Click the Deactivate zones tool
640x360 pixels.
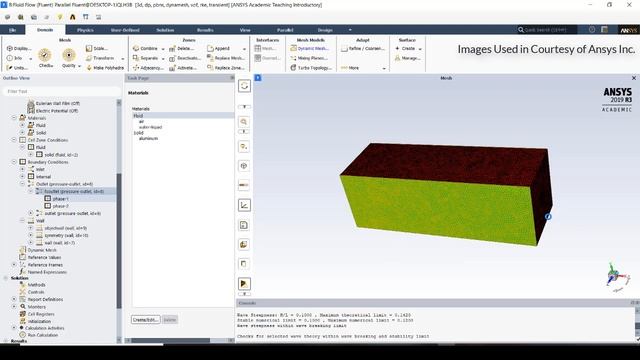pos(185,58)
